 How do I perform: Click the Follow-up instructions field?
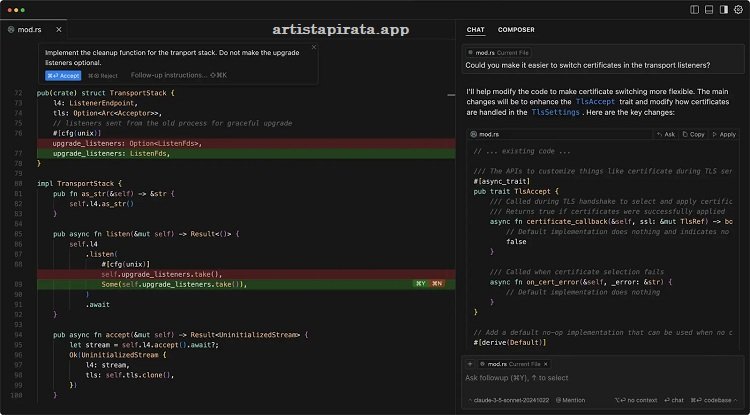tap(170, 75)
